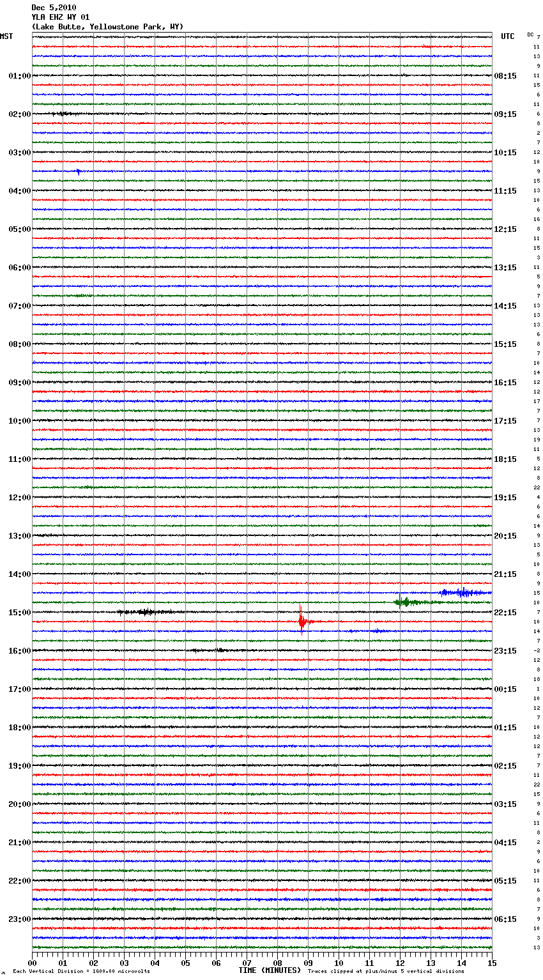Click minute tick label "12" on bottom axis
Screen dimensions: 543x980
[x=400, y=963]
